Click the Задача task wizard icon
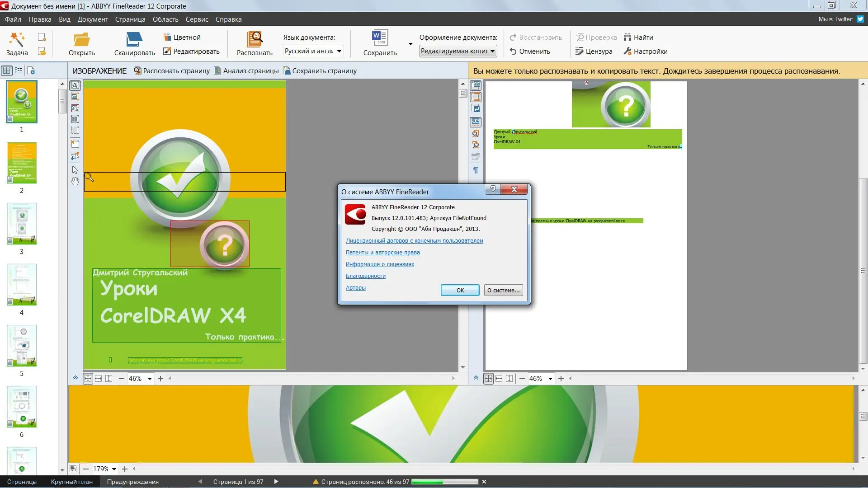This screenshot has height=488, width=868. 17,40
